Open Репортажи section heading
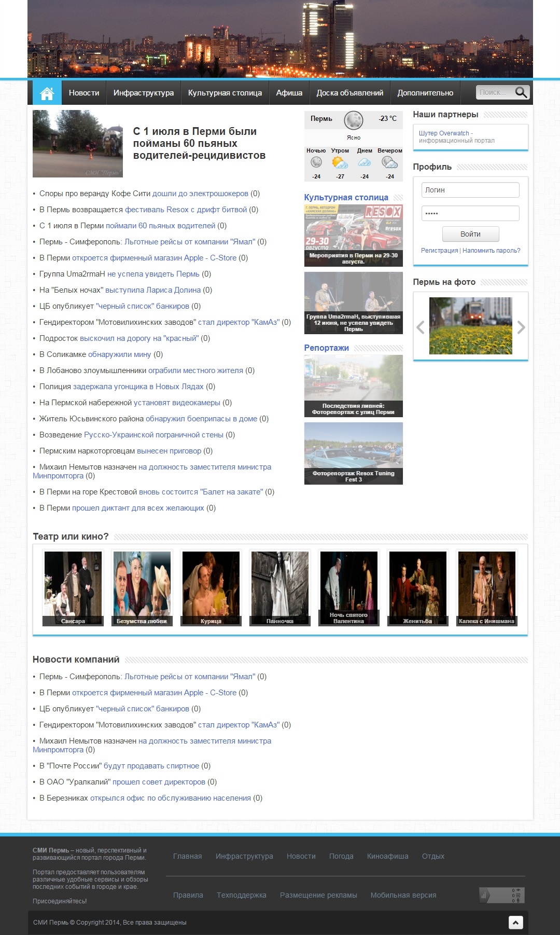The height and width of the screenshot is (935, 560). point(326,348)
